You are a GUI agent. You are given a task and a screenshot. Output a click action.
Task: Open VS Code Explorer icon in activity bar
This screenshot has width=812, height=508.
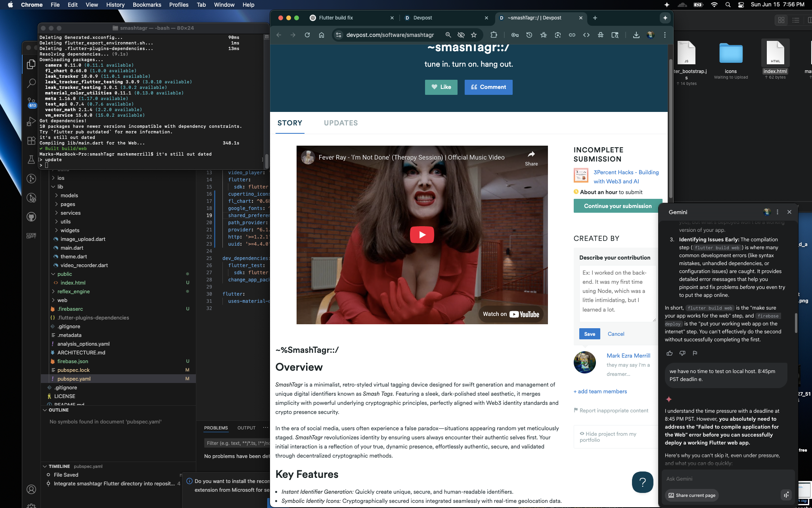click(x=31, y=64)
